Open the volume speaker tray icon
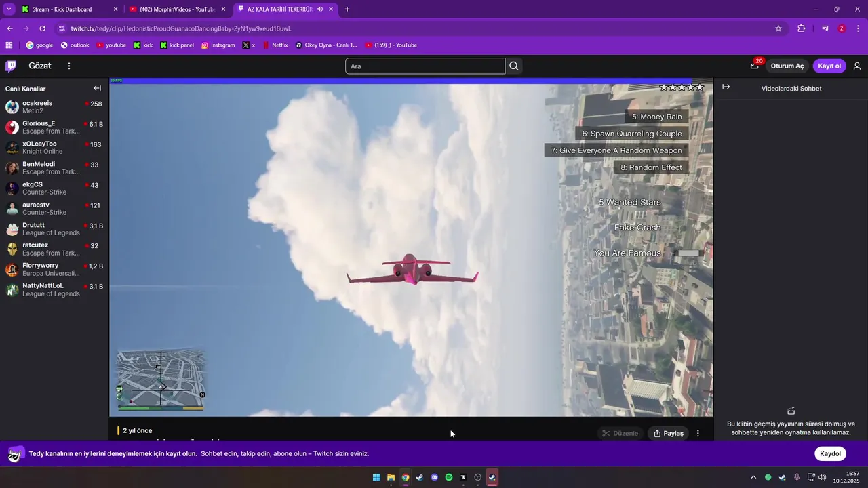 click(x=823, y=477)
